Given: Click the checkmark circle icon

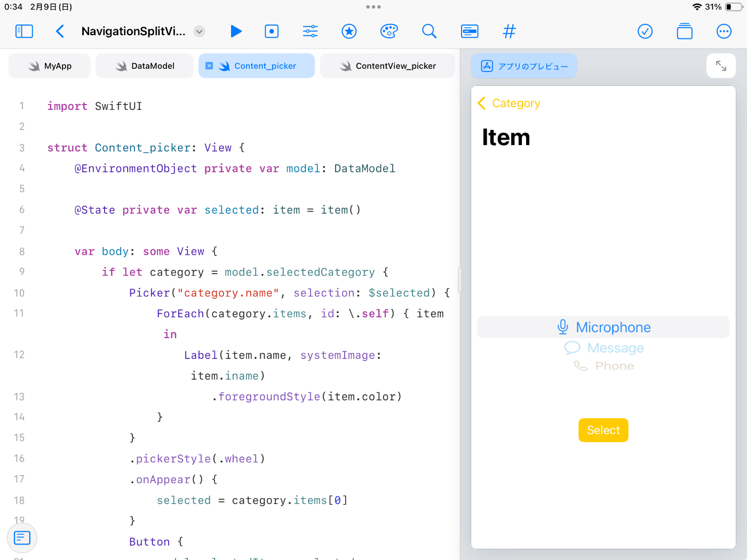Looking at the screenshot, I should point(645,31).
